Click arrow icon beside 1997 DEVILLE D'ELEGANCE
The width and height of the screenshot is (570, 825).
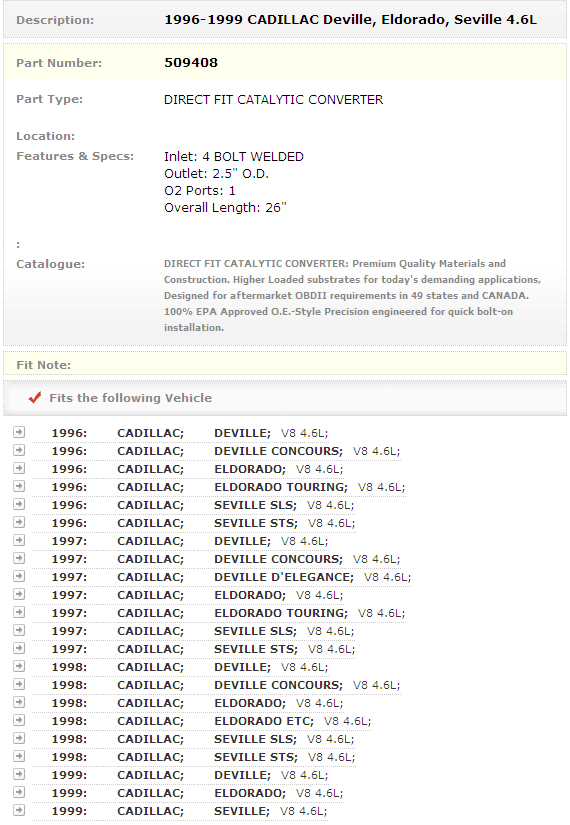pyautogui.click(x=19, y=576)
